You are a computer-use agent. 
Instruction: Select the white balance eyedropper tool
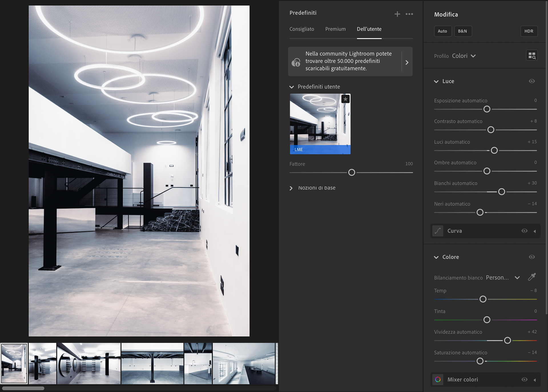(x=532, y=277)
